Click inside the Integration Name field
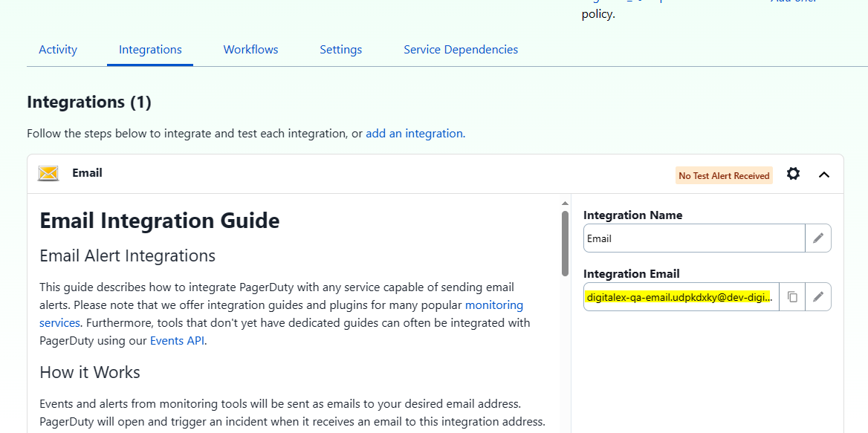 pos(693,238)
